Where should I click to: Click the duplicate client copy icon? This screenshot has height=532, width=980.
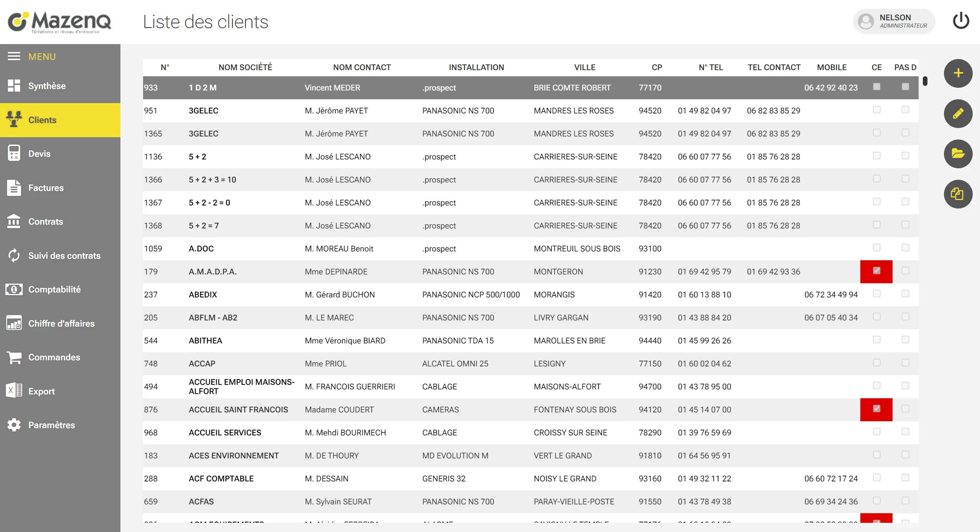[958, 194]
